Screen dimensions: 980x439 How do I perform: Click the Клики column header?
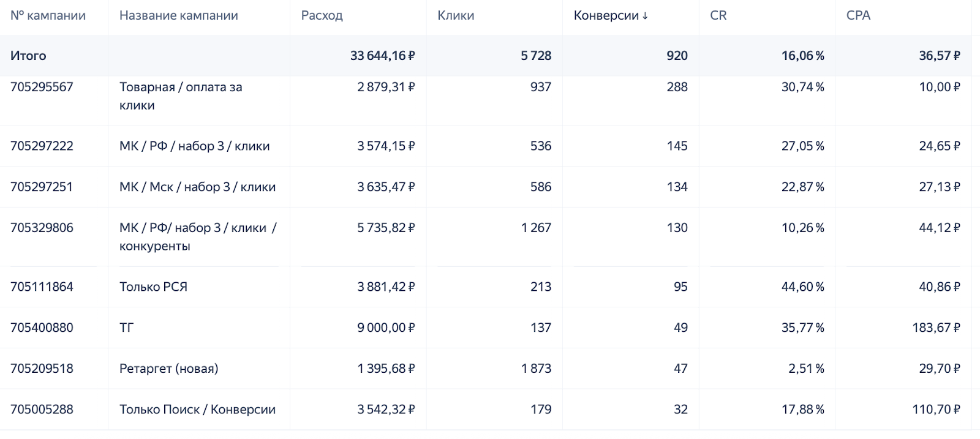456,16
